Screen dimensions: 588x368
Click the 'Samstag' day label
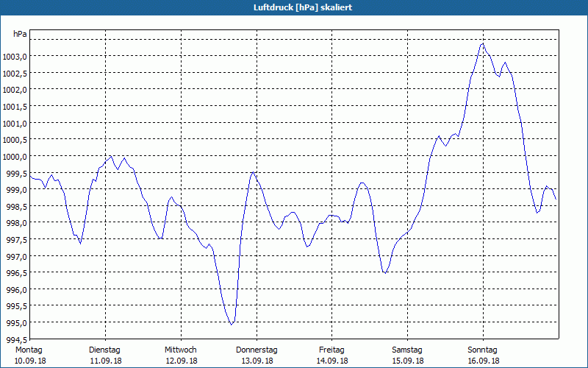coord(407,350)
